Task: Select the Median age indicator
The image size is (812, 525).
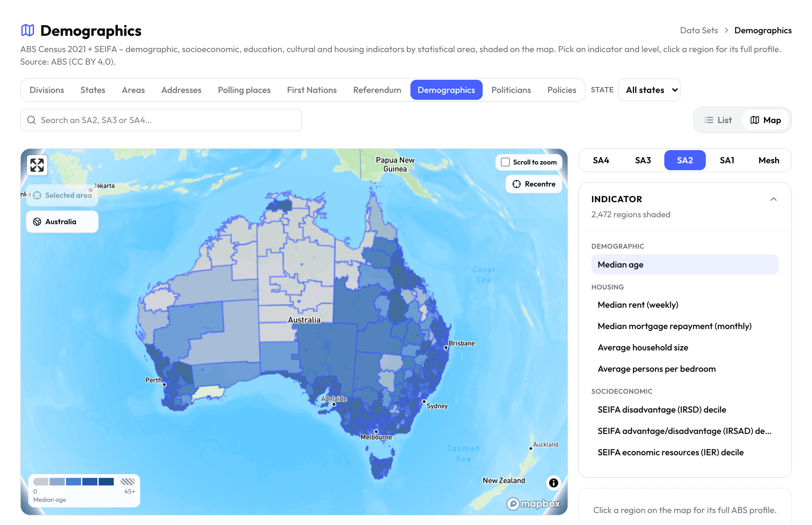Action: tap(685, 265)
